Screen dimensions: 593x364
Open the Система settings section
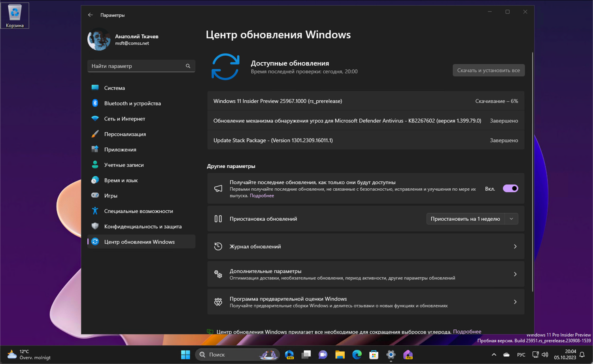(x=115, y=88)
